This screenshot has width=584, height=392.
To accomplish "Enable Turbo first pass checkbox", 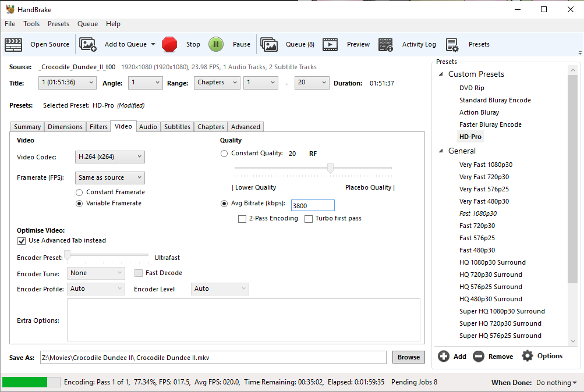I will [x=309, y=219].
